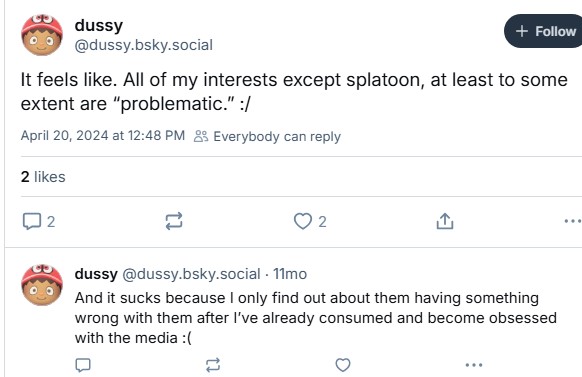
Task: View the 2 likes list
Action: 43,177
